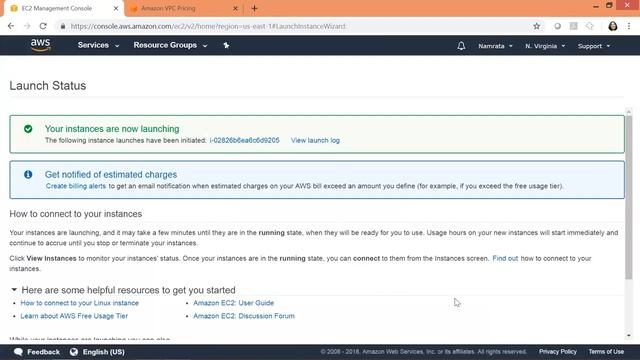Open the Chrome profile avatar

click(x=613, y=26)
